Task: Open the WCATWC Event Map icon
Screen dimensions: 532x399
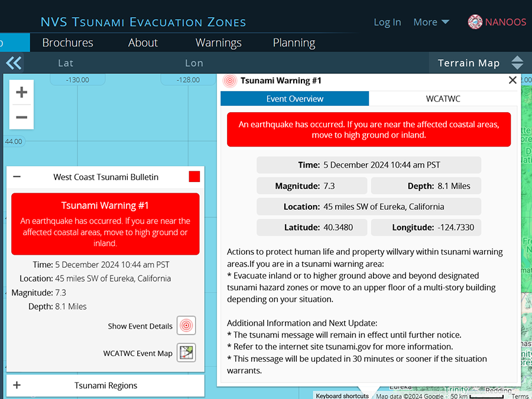Action: coord(186,353)
